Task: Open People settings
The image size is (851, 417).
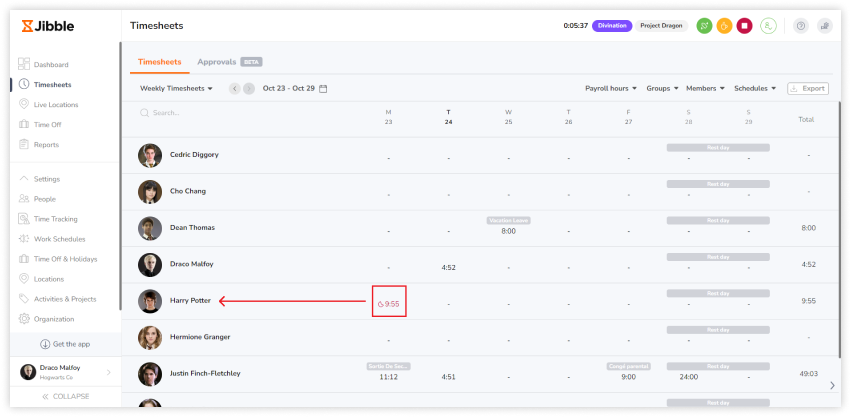Action: pyautogui.click(x=45, y=199)
